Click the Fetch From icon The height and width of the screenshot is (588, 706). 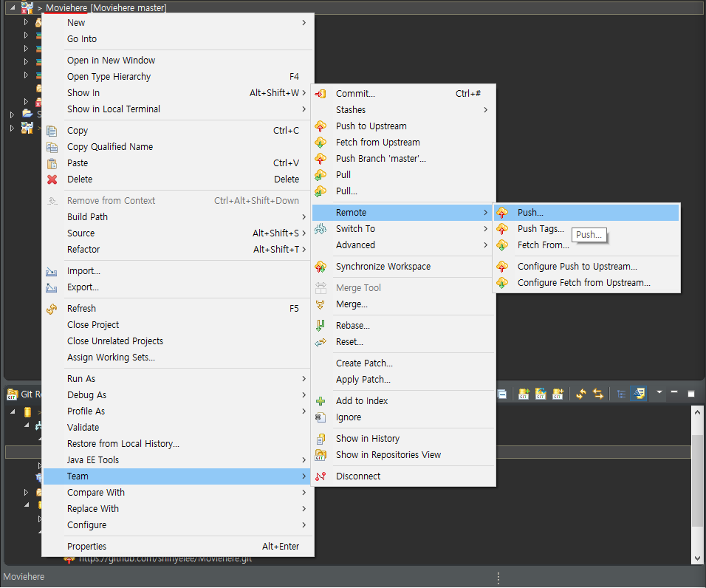(x=502, y=245)
